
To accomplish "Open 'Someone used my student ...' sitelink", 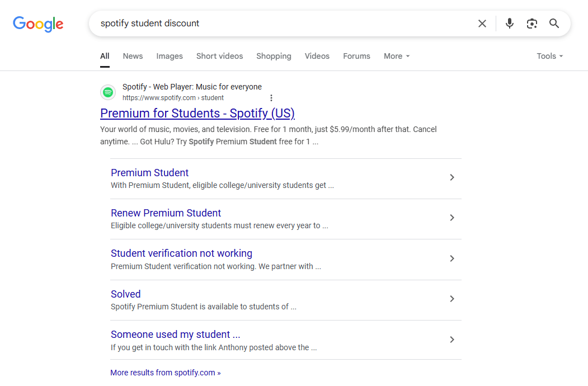I will [x=176, y=335].
